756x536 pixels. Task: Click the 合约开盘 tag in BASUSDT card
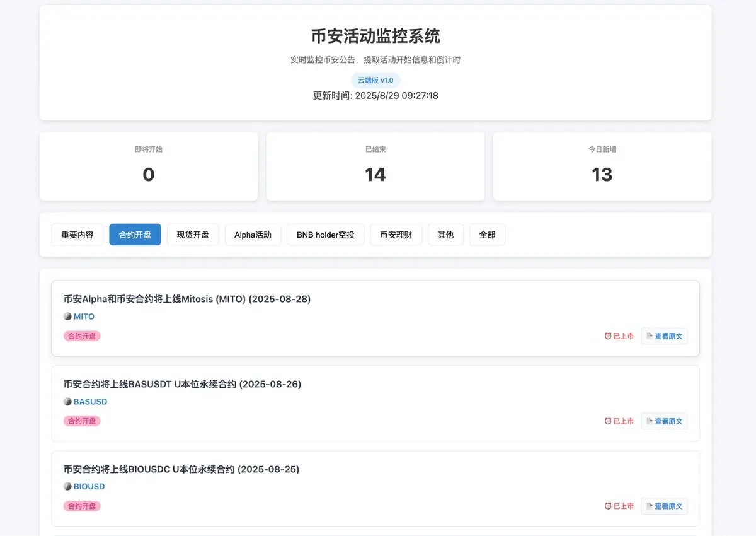(x=82, y=421)
